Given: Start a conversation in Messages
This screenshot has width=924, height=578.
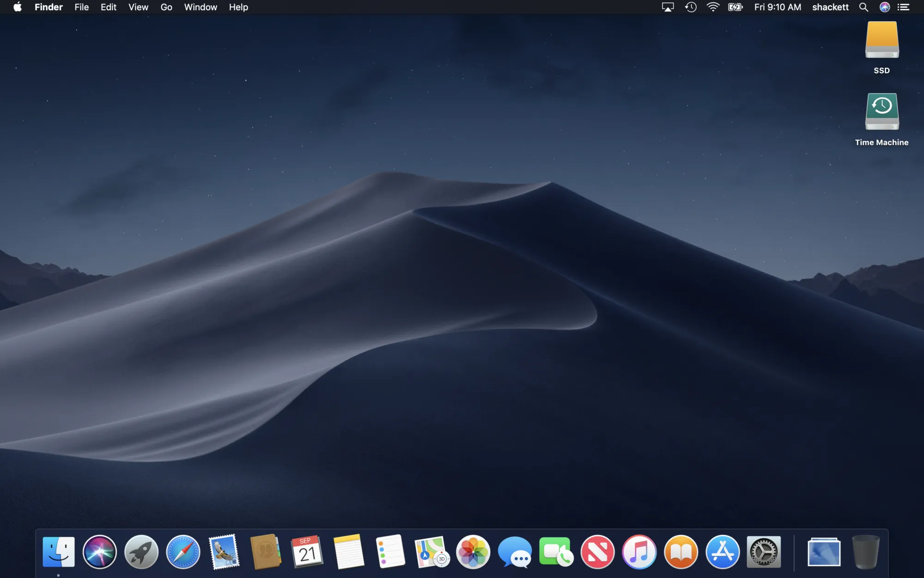Looking at the screenshot, I should [x=514, y=551].
